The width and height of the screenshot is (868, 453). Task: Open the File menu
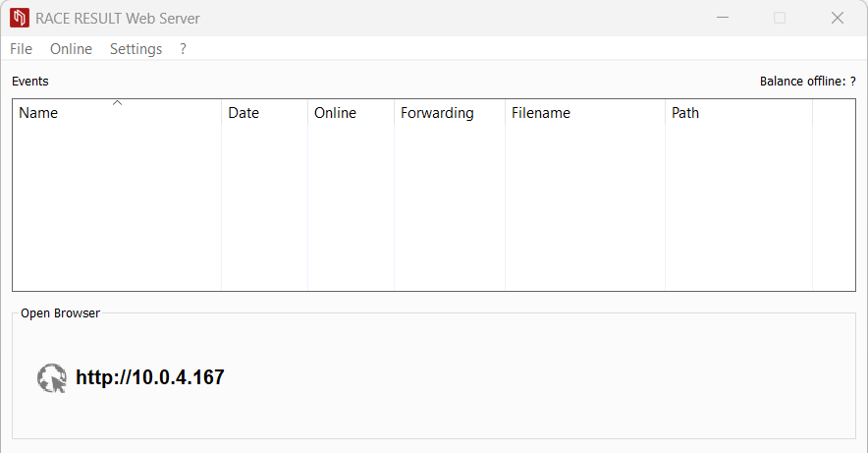pyautogui.click(x=21, y=49)
